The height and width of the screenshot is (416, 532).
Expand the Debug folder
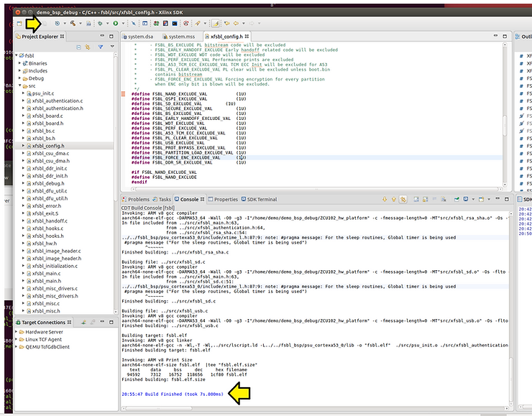19,78
